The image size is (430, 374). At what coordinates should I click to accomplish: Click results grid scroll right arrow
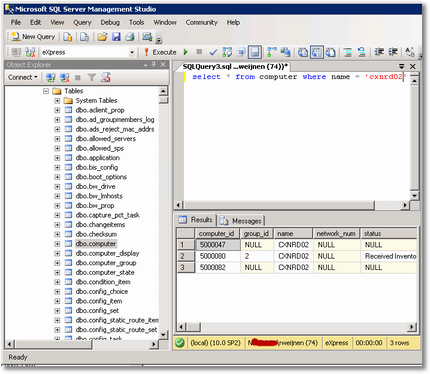point(412,327)
